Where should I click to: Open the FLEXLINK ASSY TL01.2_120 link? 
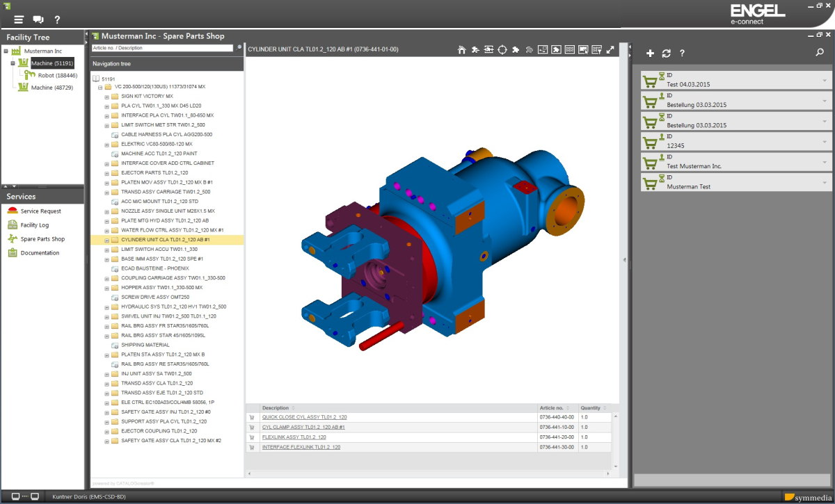[294, 437]
